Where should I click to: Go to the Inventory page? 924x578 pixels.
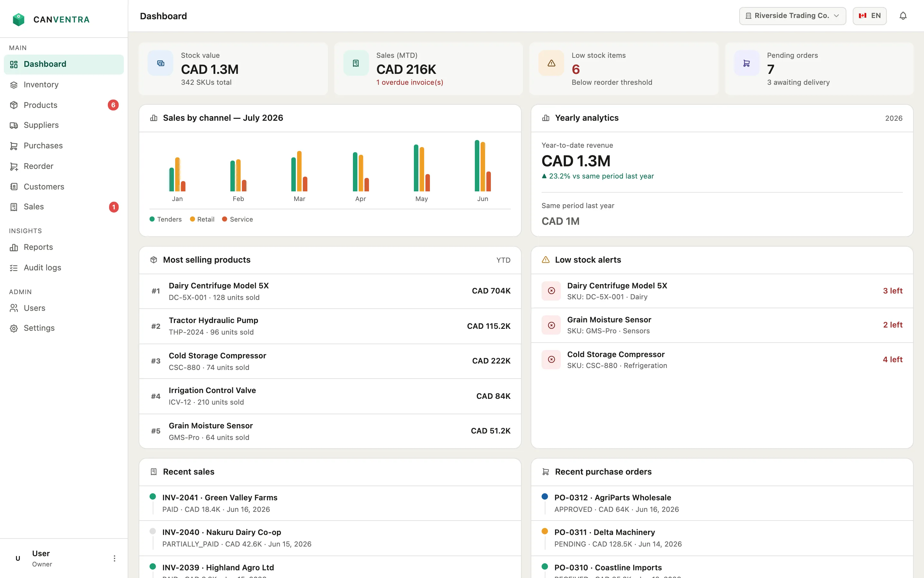tap(64, 85)
